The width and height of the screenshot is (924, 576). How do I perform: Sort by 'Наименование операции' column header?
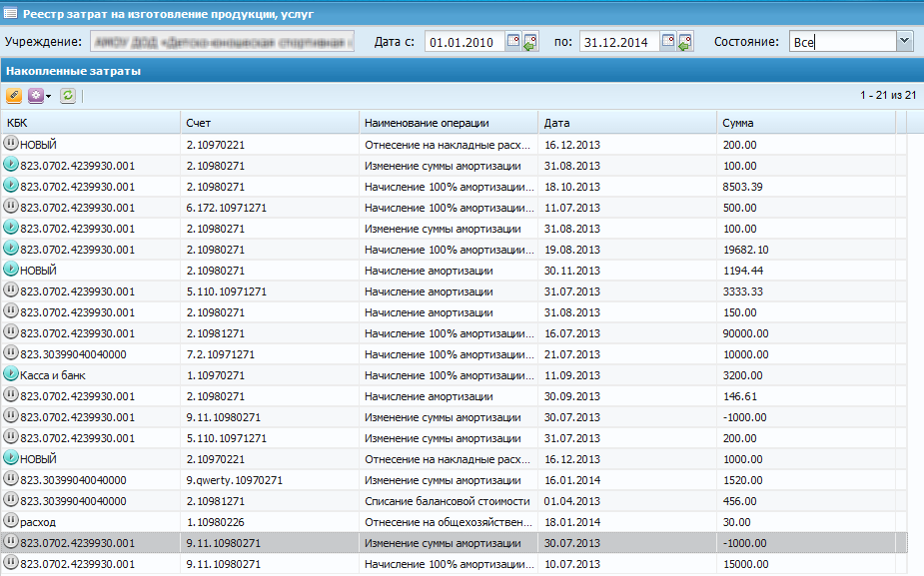click(x=449, y=123)
